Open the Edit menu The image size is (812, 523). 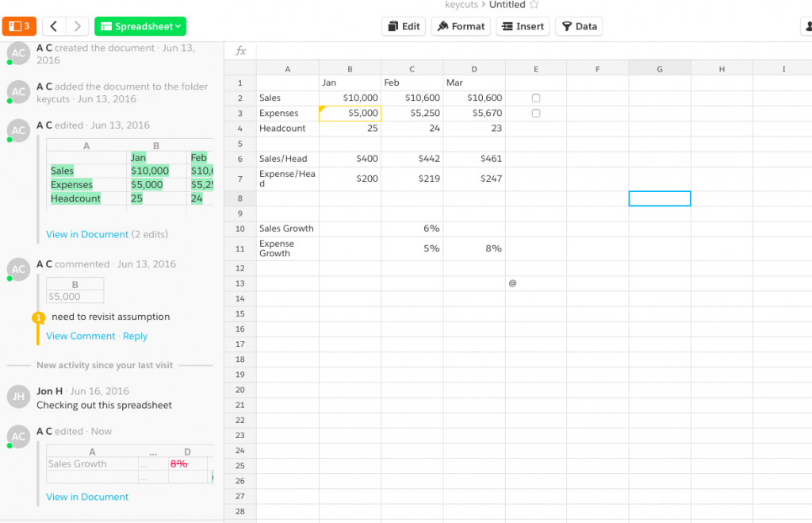pyautogui.click(x=404, y=26)
